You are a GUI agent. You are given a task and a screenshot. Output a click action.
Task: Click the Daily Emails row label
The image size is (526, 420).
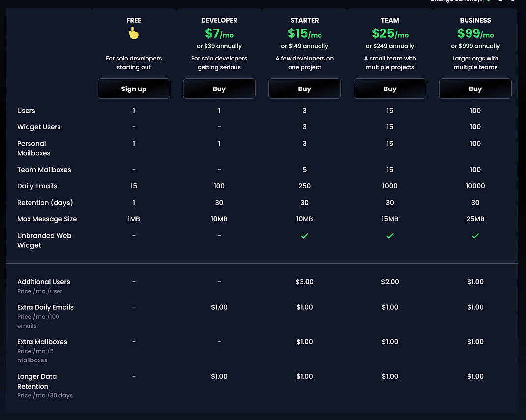[37, 186]
